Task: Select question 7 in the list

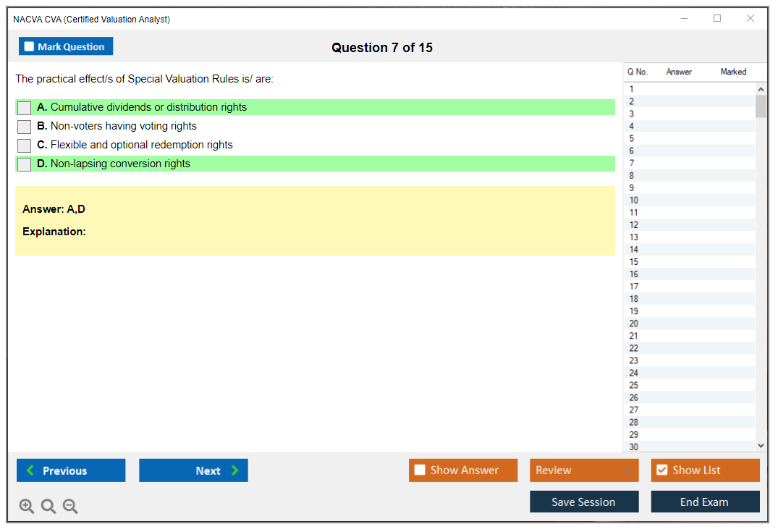Action: 632,163
